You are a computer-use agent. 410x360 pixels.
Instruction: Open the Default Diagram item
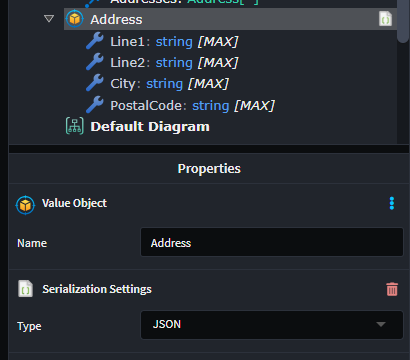pyautogui.click(x=150, y=127)
